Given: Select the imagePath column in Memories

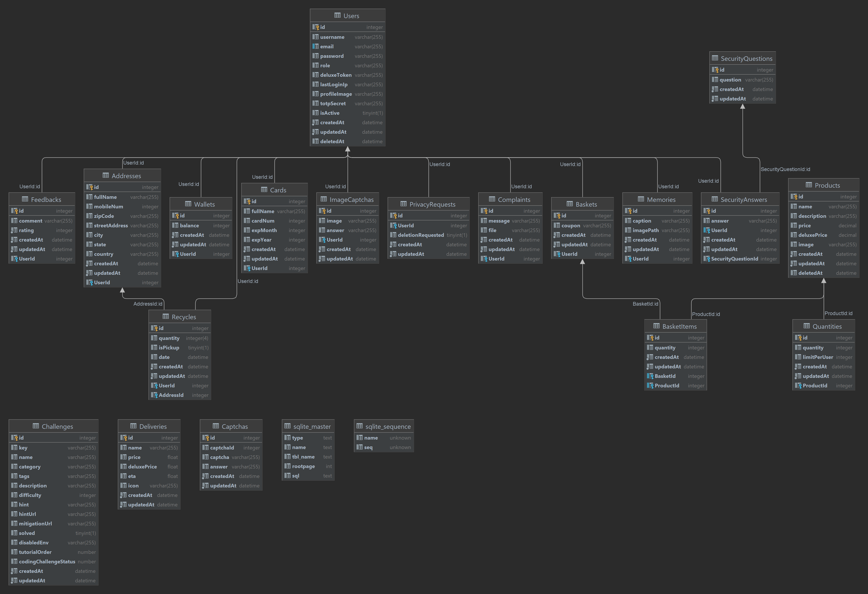Looking at the screenshot, I should [x=657, y=230].
